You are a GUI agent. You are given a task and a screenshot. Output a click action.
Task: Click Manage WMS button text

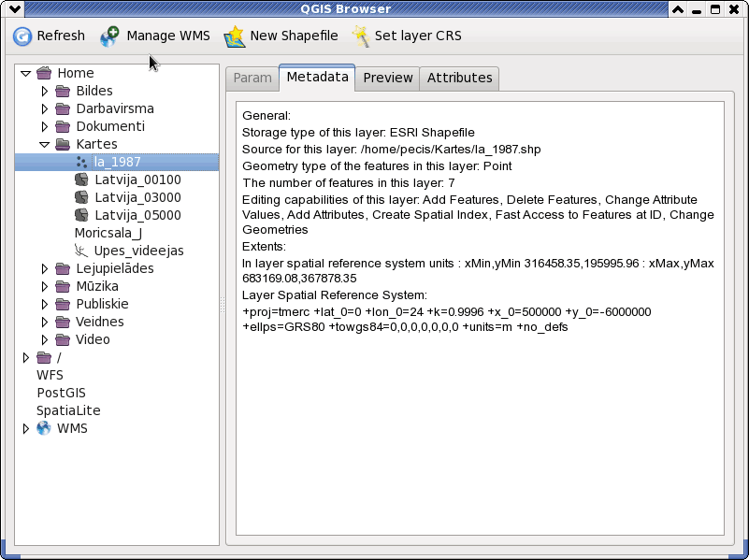168,36
